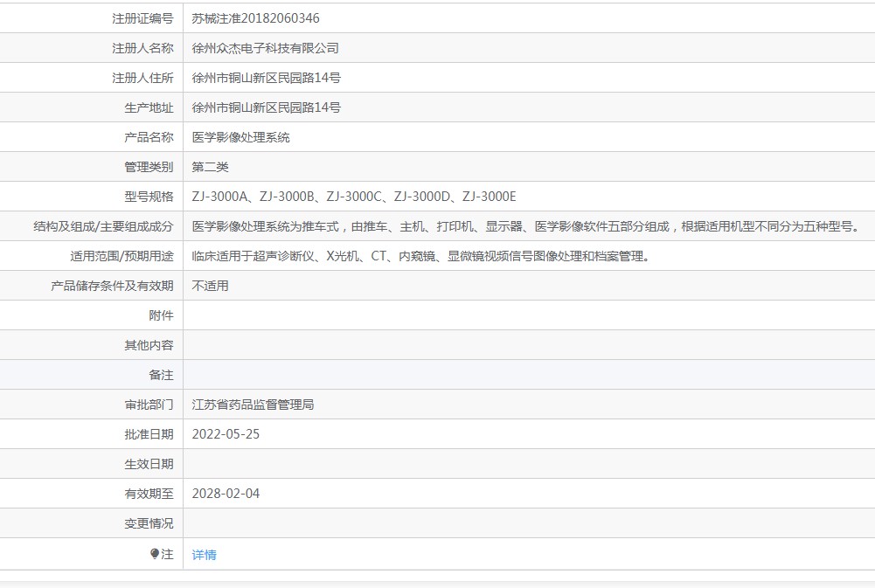
Task: Click the 注册人住所 label
Action: (x=142, y=78)
